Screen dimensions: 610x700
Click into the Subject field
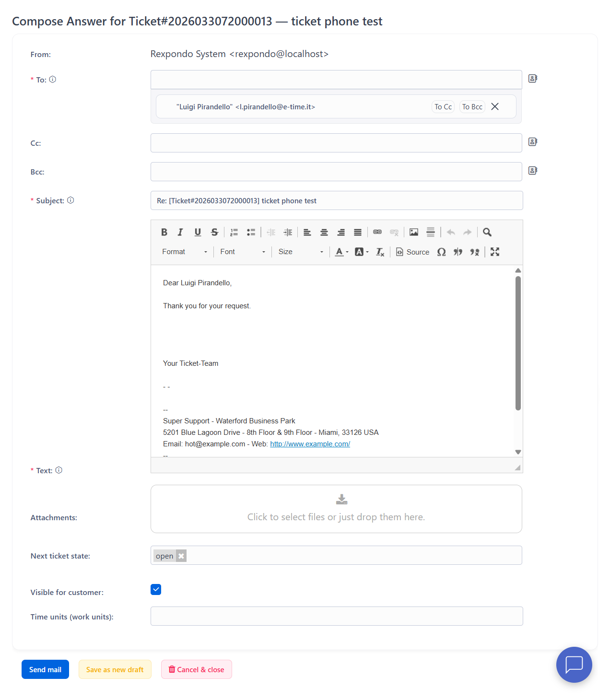[337, 200]
